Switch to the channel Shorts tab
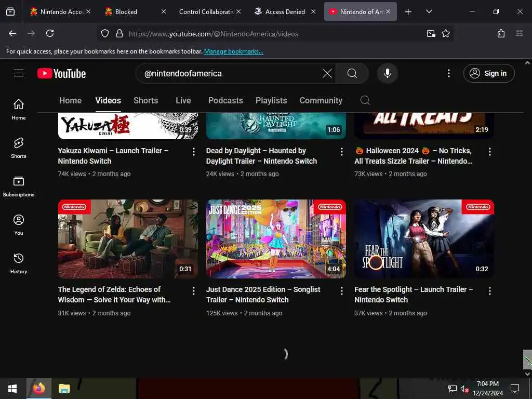The width and height of the screenshot is (532, 399). click(146, 100)
